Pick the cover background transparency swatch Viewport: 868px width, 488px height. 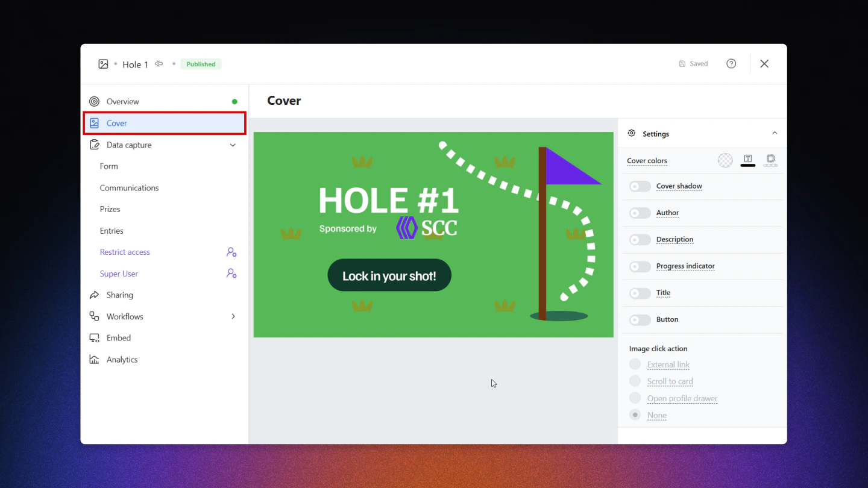click(x=725, y=160)
